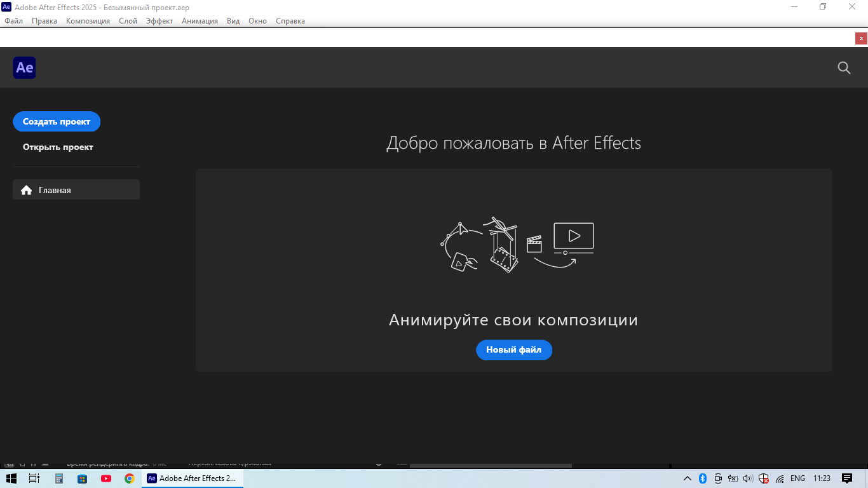868x488 pixels.
Task: Click the Анимируйте свои композиции text
Action: (x=513, y=320)
